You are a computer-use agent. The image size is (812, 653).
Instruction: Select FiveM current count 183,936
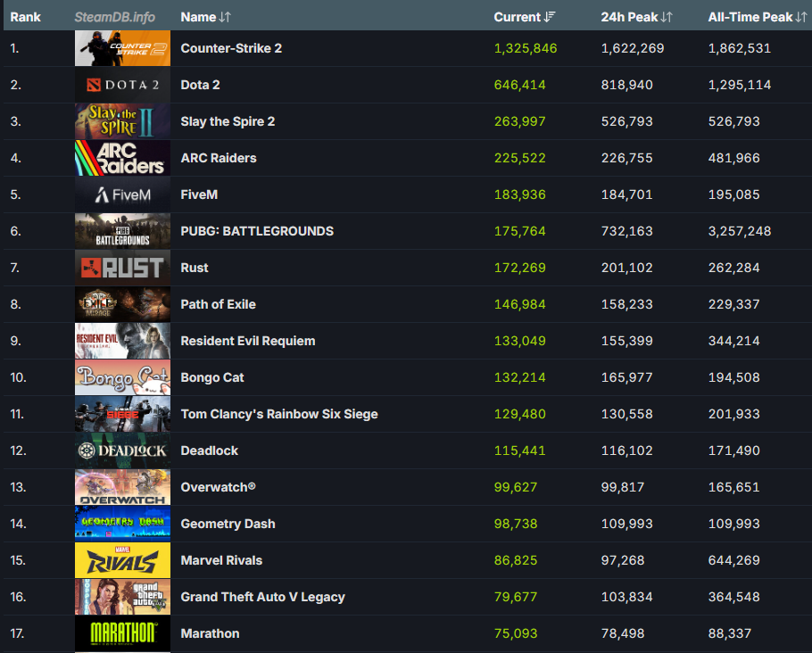519,194
